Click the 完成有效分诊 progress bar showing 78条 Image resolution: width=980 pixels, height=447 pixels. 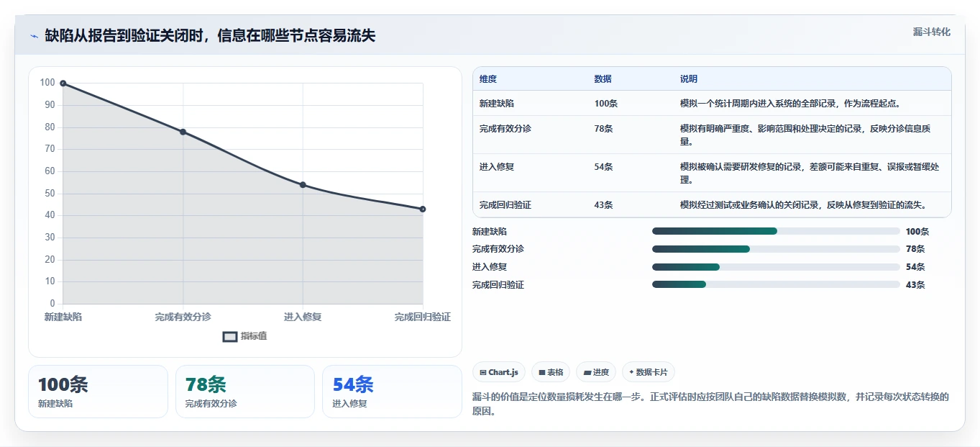(x=776, y=249)
